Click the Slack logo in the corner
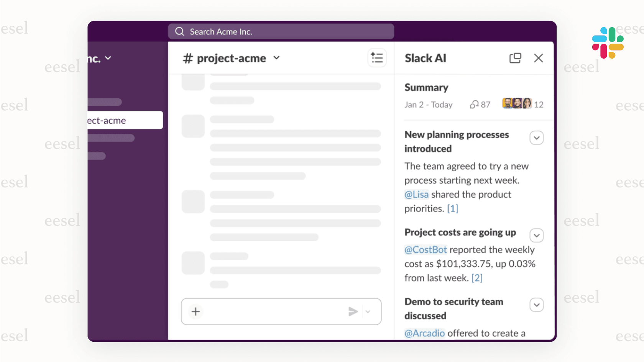The height and width of the screenshot is (362, 644). [608, 43]
